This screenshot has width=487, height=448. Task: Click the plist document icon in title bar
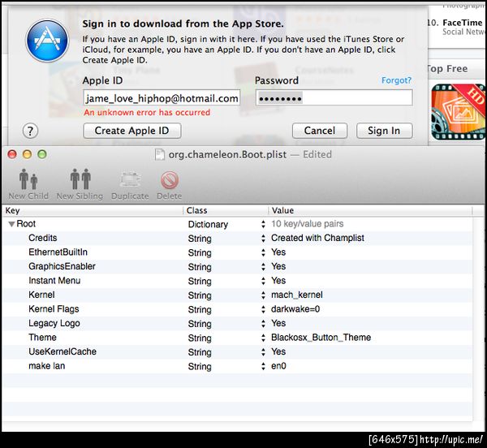coord(160,154)
